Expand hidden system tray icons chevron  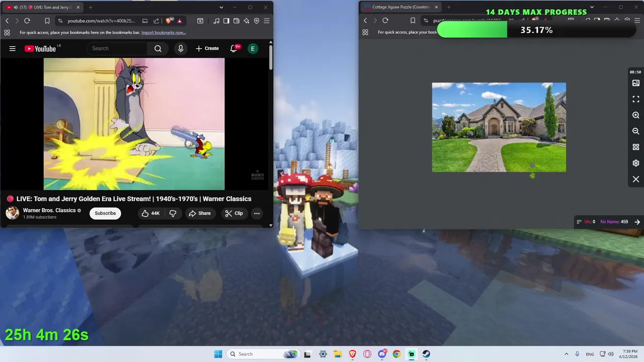[567, 354]
